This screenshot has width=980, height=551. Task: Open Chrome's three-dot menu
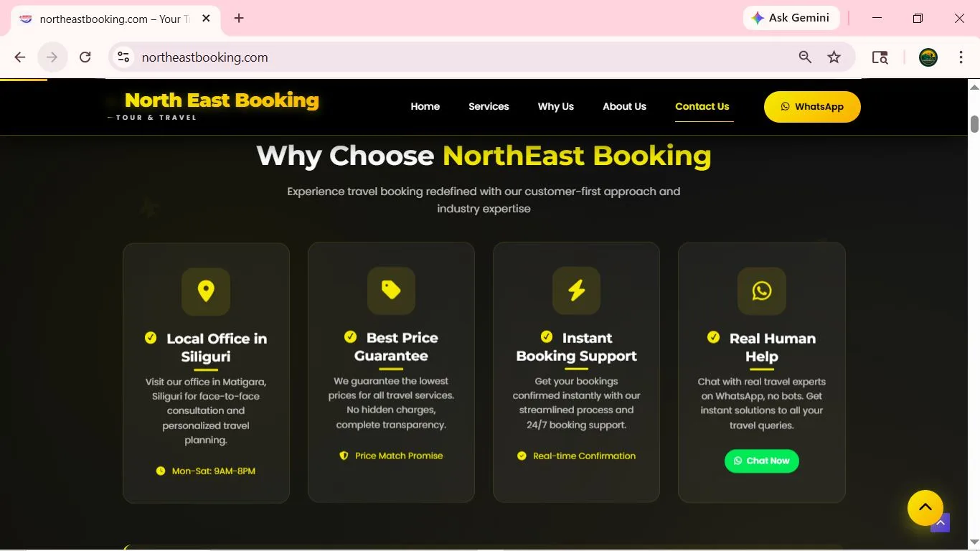[x=961, y=57]
